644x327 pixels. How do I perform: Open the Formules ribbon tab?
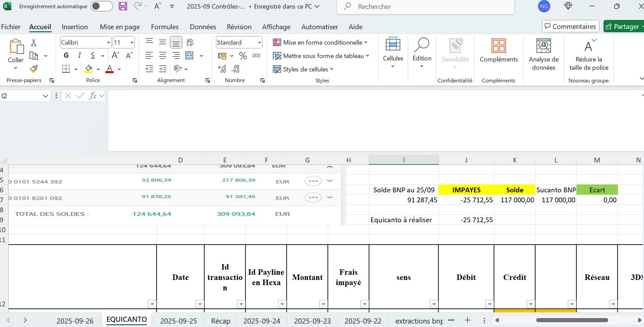click(x=165, y=27)
